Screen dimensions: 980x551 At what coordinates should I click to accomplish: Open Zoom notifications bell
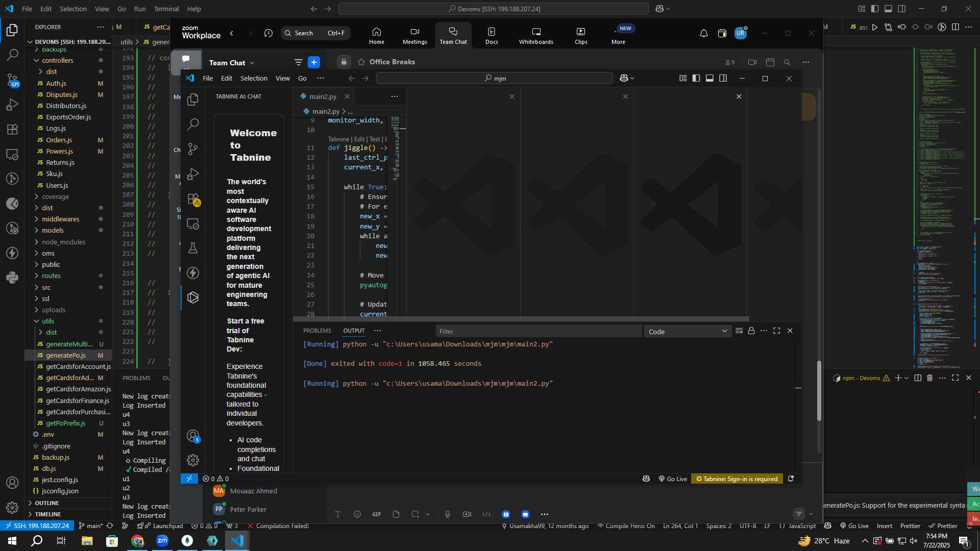click(x=703, y=33)
